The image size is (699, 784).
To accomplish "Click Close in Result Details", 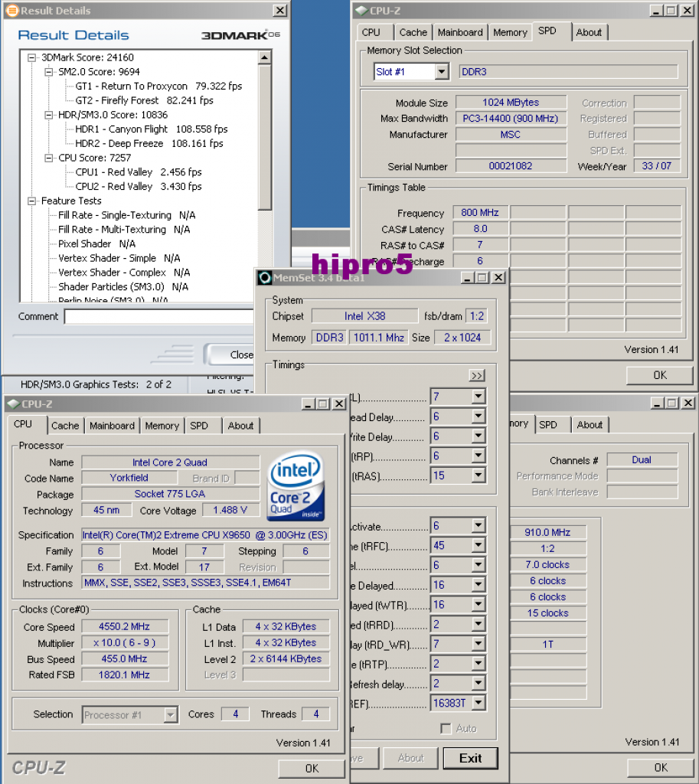I will (x=231, y=354).
